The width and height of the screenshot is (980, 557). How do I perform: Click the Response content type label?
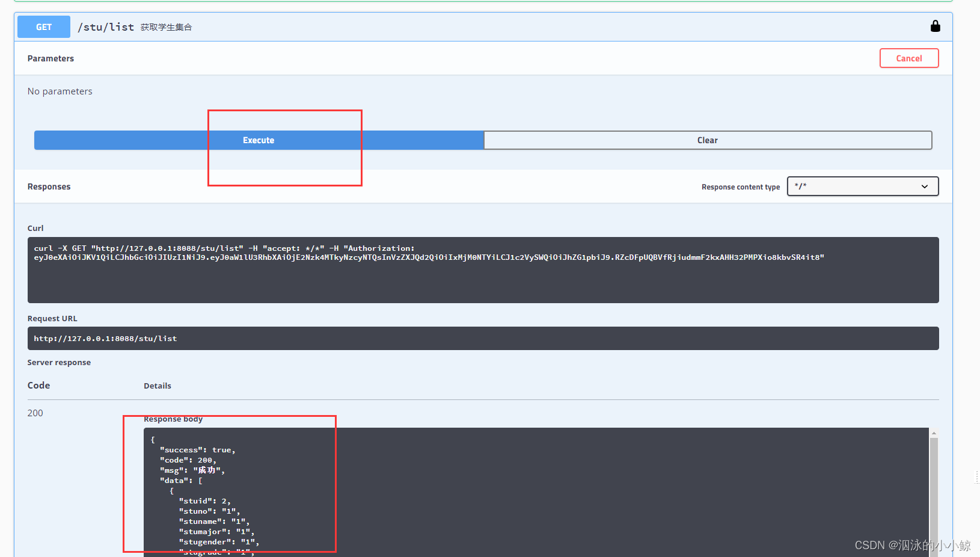741,187
